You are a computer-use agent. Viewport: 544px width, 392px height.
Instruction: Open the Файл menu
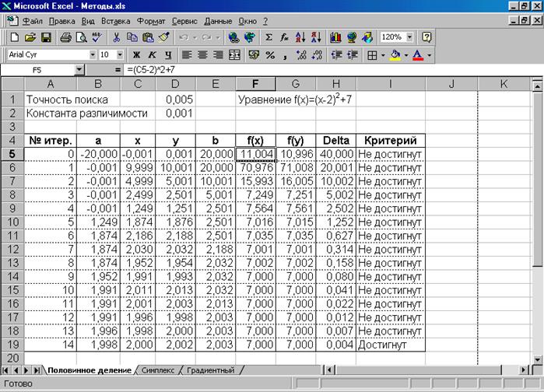(32, 21)
